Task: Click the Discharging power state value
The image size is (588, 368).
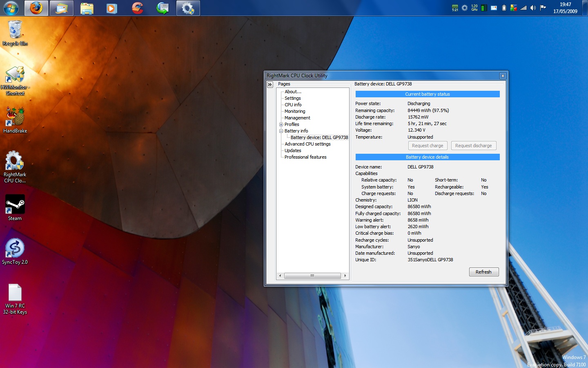Action: tap(419, 103)
